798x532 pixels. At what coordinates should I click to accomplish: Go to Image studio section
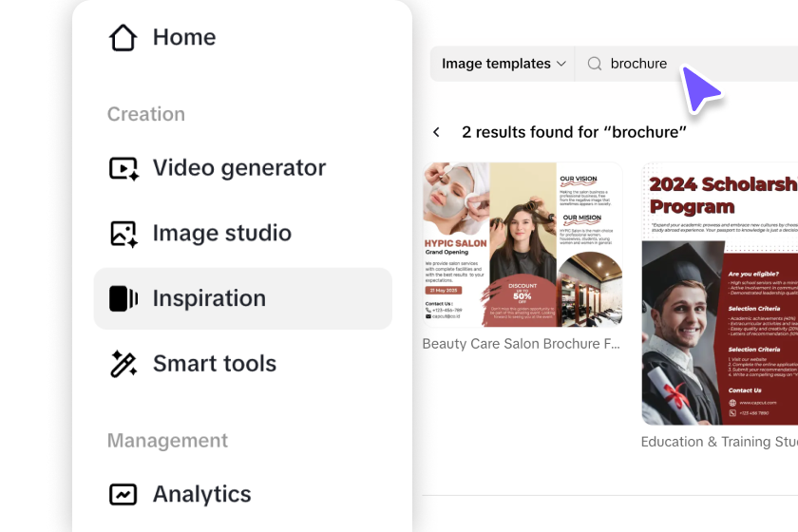point(221,234)
